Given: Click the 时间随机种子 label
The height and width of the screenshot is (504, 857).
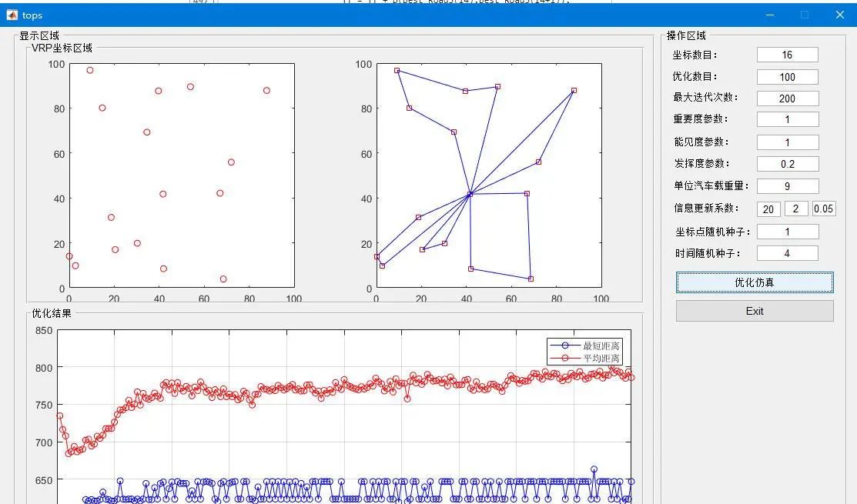Looking at the screenshot, I should click(708, 253).
